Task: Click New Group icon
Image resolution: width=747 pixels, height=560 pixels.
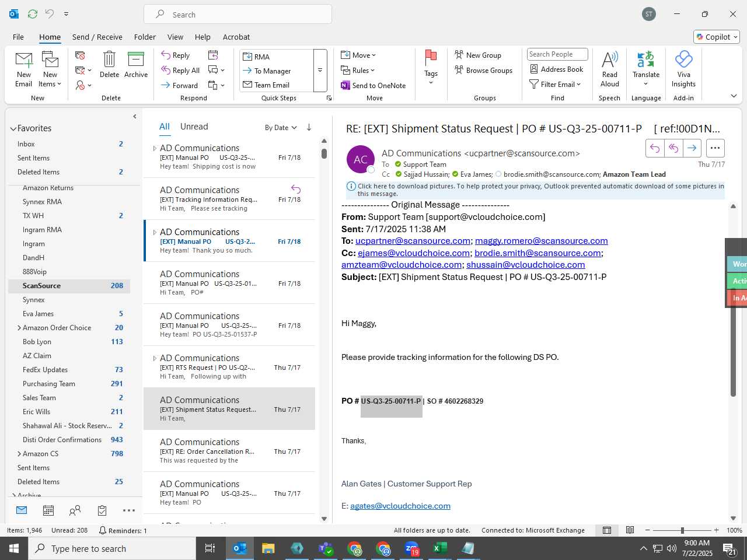Action: (x=459, y=55)
